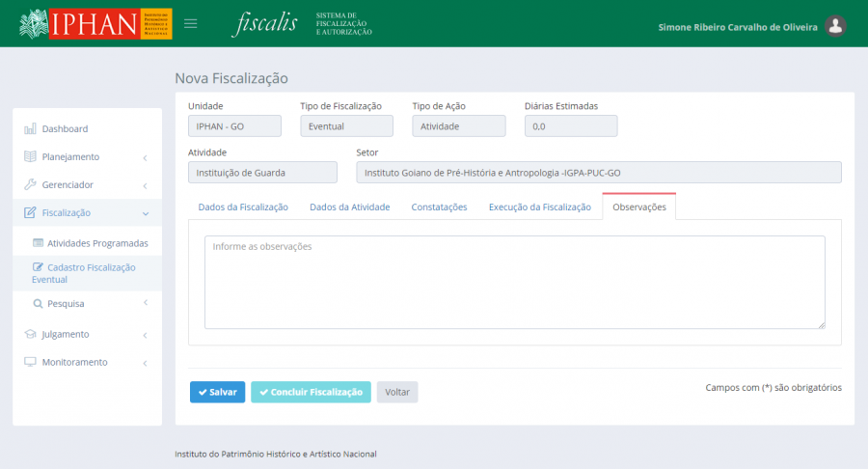
Task: Select the Execução da Fiscalização tab
Action: (x=539, y=207)
